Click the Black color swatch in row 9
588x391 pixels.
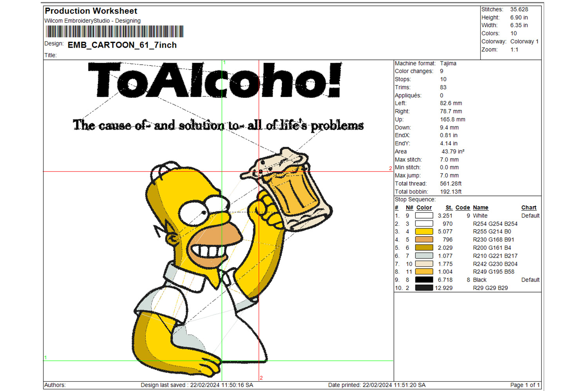[x=424, y=280]
